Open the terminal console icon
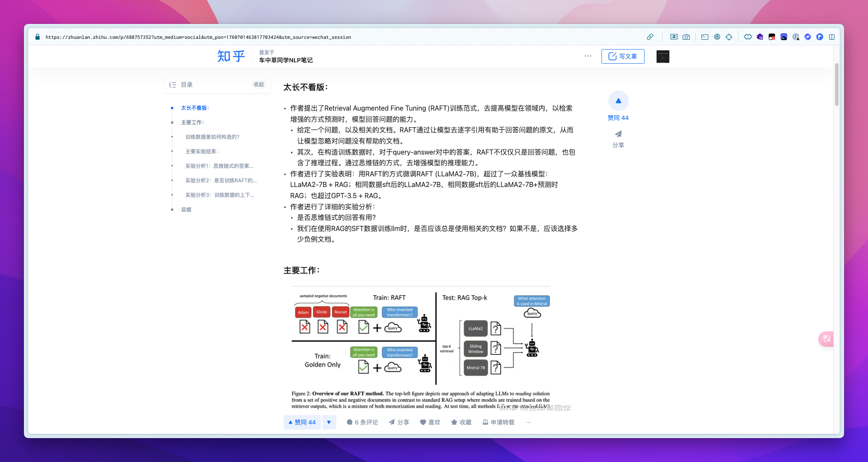This screenshot has height=462, width=868. (x=705, y=37)
